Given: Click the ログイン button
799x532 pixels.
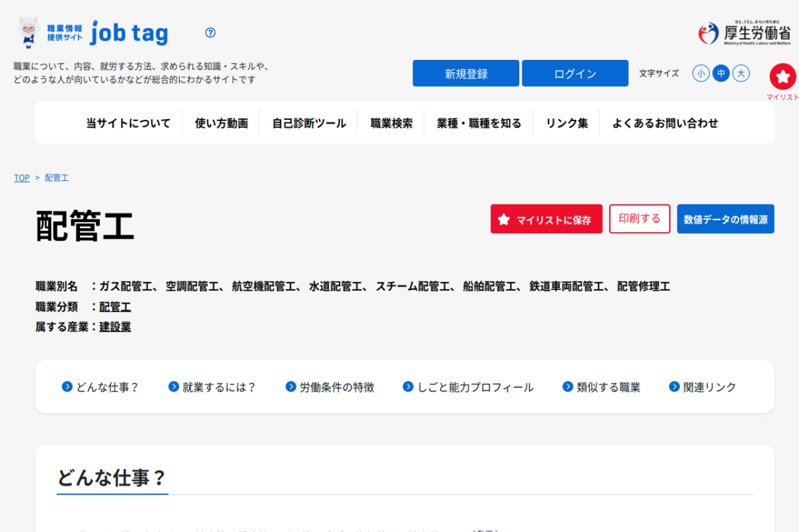Looking at the screenshot, I should (x=575, y=73).
